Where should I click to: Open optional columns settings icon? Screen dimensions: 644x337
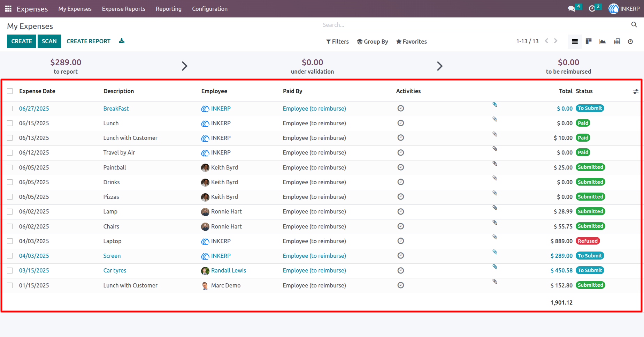click(636, 91)
